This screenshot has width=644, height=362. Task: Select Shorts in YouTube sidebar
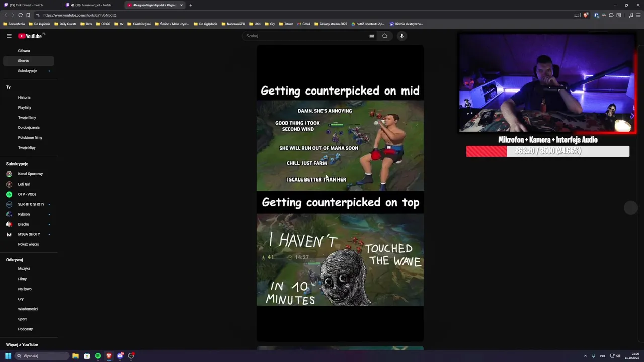(29, 61)
